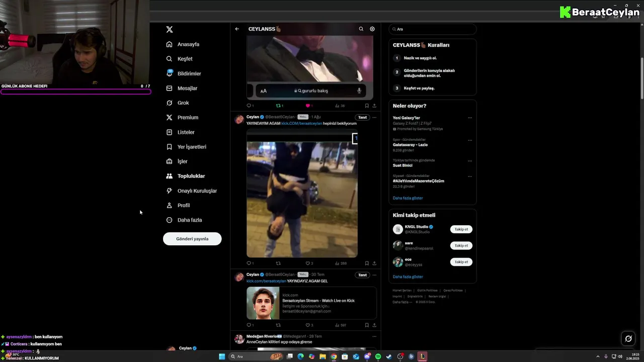Like the 1 Ağu post with 2 likes
This screenshot has width=644, height=362.
click(309, 263)
